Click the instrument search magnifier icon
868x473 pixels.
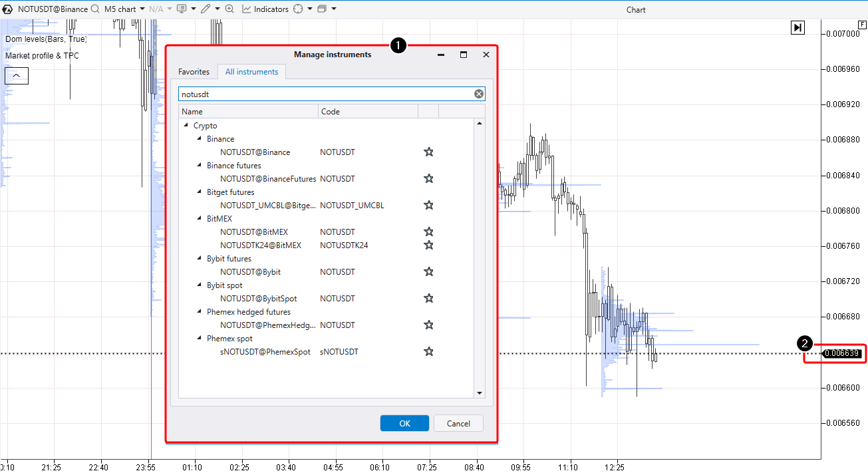click(x=95, y=9)
